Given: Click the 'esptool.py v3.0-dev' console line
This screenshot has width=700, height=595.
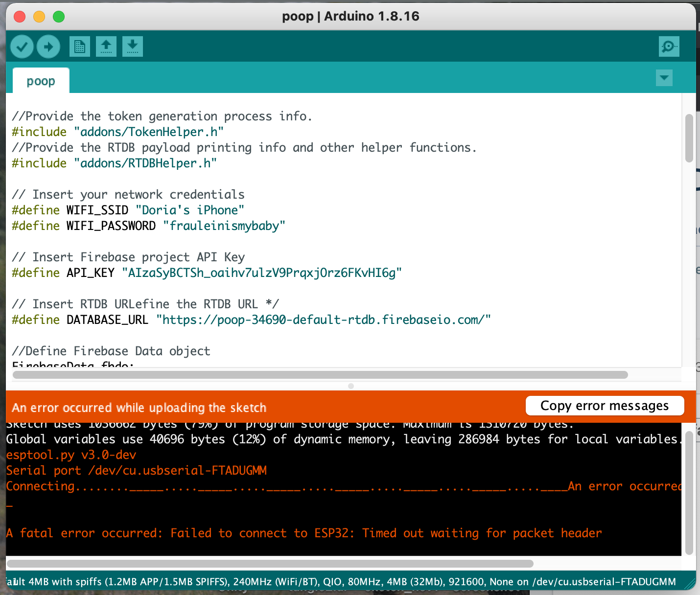Looking at the screenshot, I should pos(71,455).
